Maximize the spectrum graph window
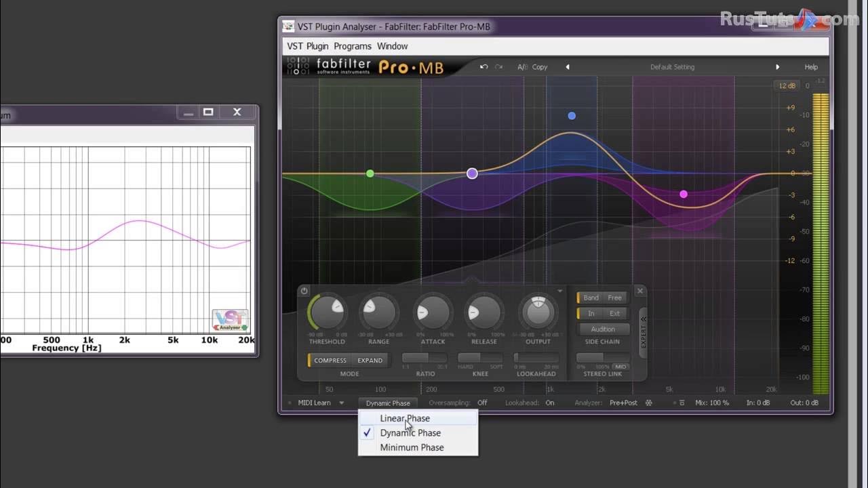868x488 pixels. (208, 112)
